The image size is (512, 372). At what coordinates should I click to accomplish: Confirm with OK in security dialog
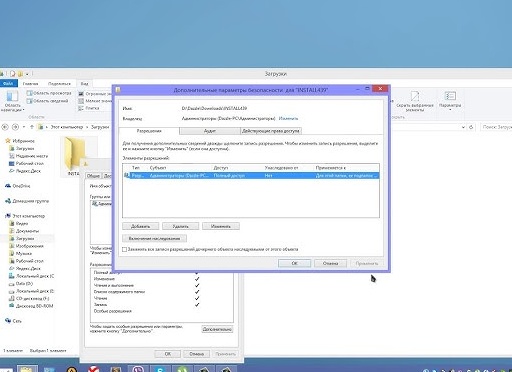tap(294, 263)
